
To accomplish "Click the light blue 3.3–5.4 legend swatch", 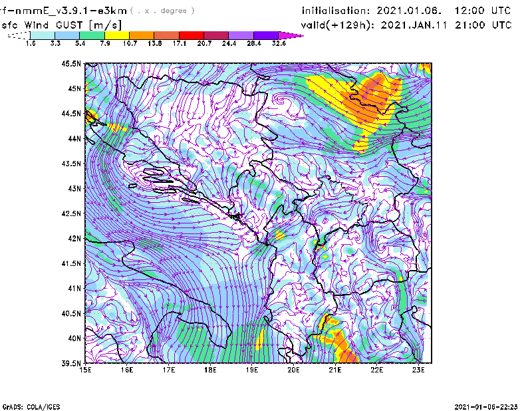I will pyautogui.click(x=67, y=35).
